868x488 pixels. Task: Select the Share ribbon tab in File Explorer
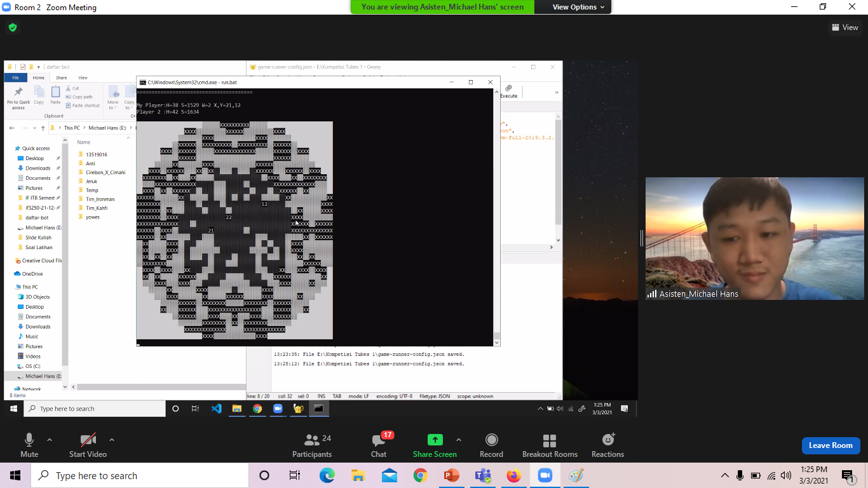61,78
